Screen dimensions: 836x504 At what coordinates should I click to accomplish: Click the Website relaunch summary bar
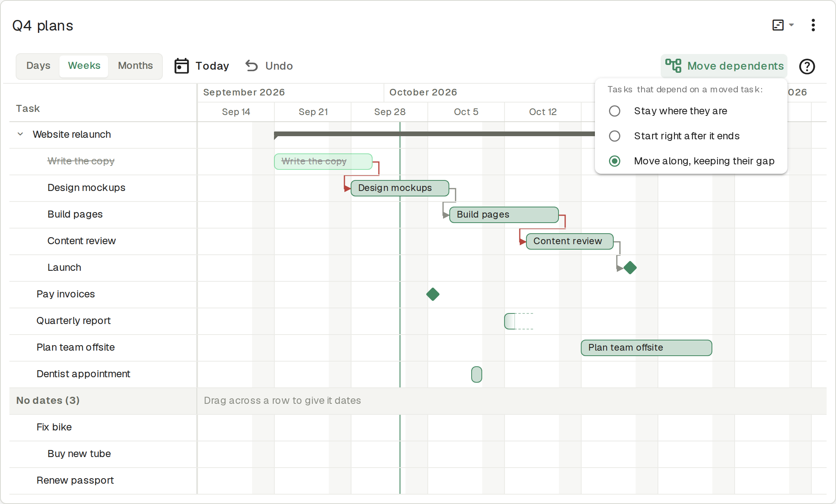pos(434,134)
